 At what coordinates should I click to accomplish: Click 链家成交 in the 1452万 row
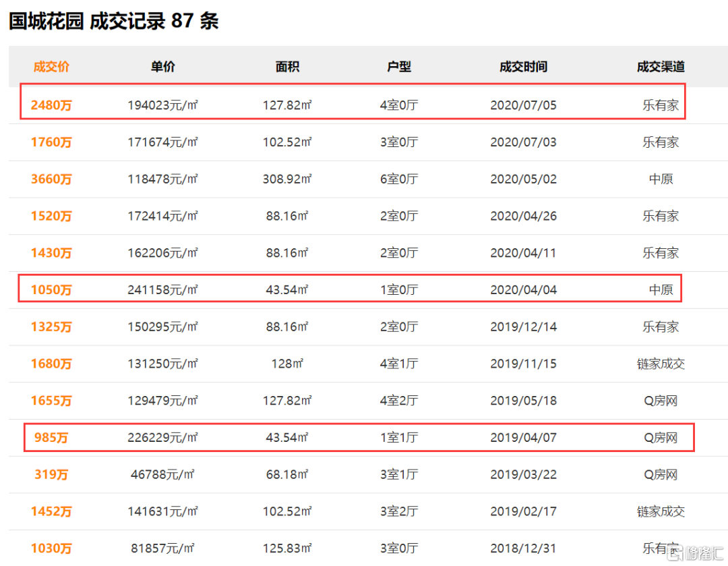pyautogui.click(x=661, y=512)
